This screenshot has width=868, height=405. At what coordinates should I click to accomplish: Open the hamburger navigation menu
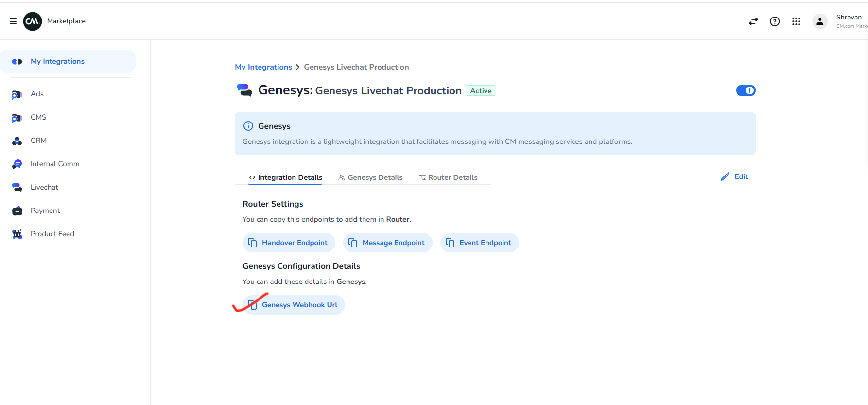[x=13, y=21]
